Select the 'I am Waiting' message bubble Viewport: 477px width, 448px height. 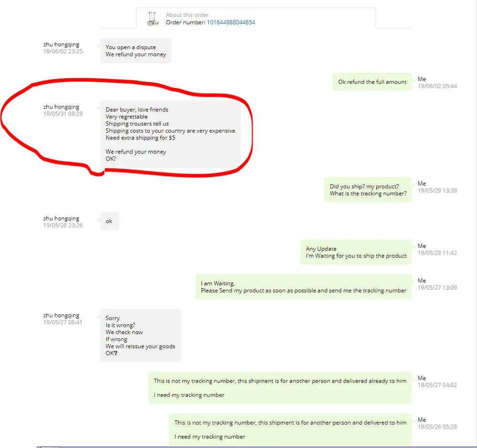pos(303,287)
